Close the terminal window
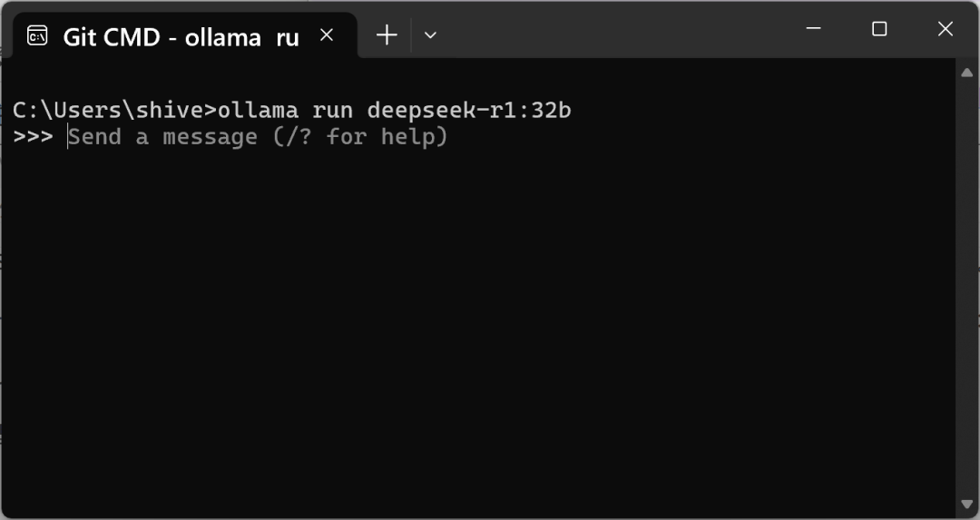Viewport: 980px width, 520px height. [945, 29]
